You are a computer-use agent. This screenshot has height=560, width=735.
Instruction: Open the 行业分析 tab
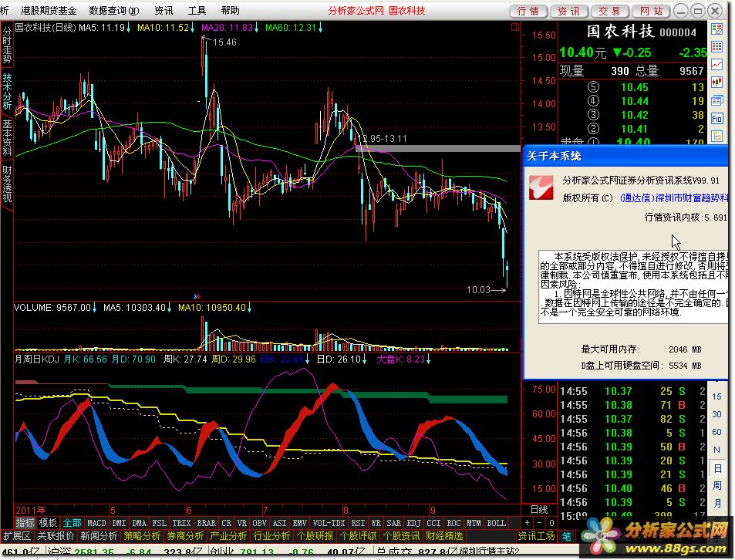pyautogui.click(x=271, y=536)
